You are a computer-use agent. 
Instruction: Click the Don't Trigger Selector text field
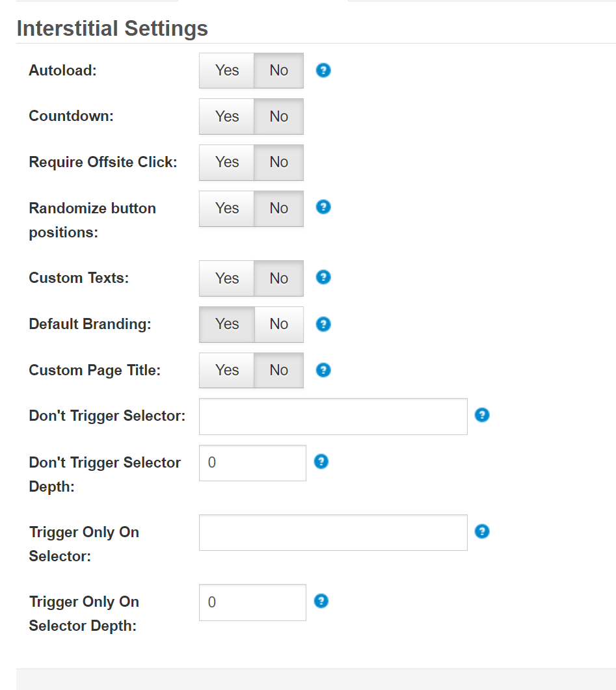[333, 416]
